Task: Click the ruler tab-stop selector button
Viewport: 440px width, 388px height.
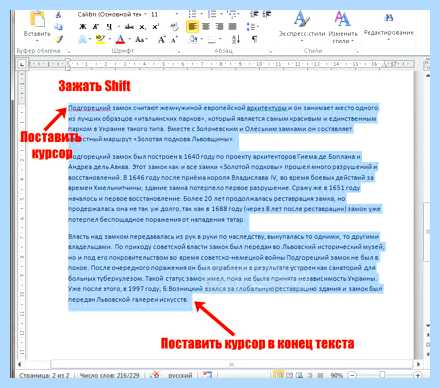Action: click(21, 64)
